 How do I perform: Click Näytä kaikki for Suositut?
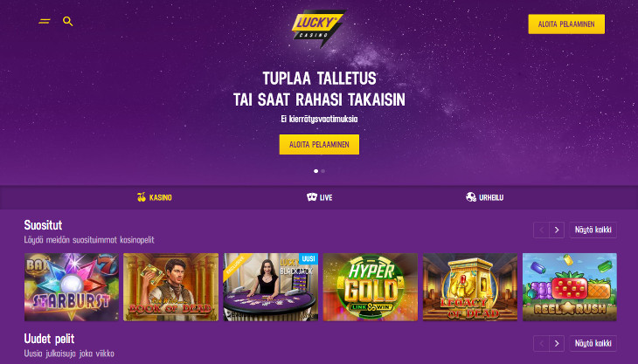point(593,230)
